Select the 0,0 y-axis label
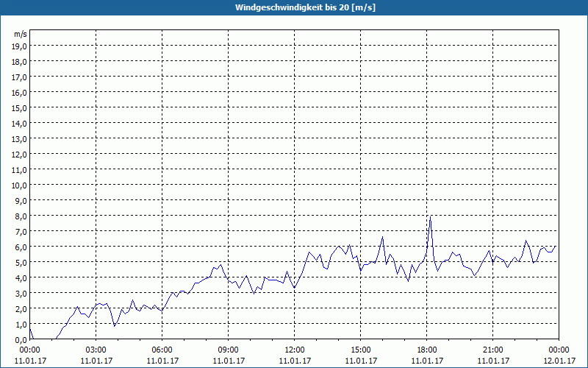This screenshot has width=588, height=368. [21, 339]
